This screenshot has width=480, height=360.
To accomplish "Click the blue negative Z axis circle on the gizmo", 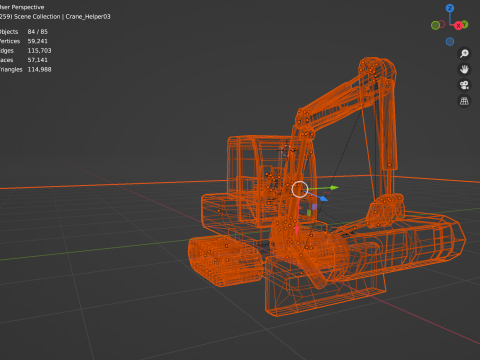I will coord(450,42).
